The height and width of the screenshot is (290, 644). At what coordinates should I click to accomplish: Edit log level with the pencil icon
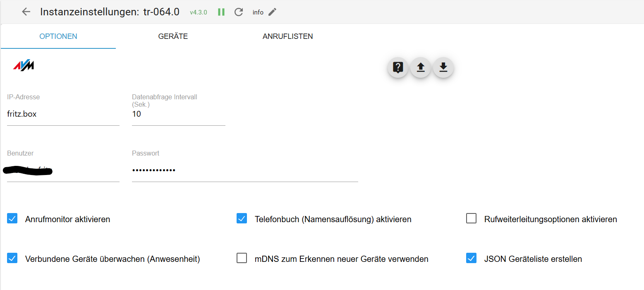coord(272,12)
